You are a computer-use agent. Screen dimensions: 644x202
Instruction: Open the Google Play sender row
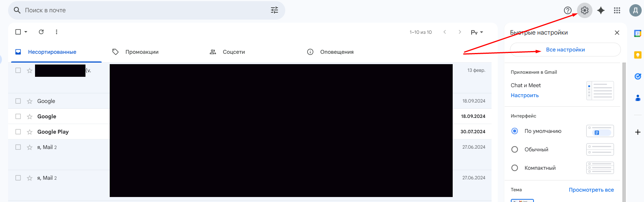tap(53, 132)
